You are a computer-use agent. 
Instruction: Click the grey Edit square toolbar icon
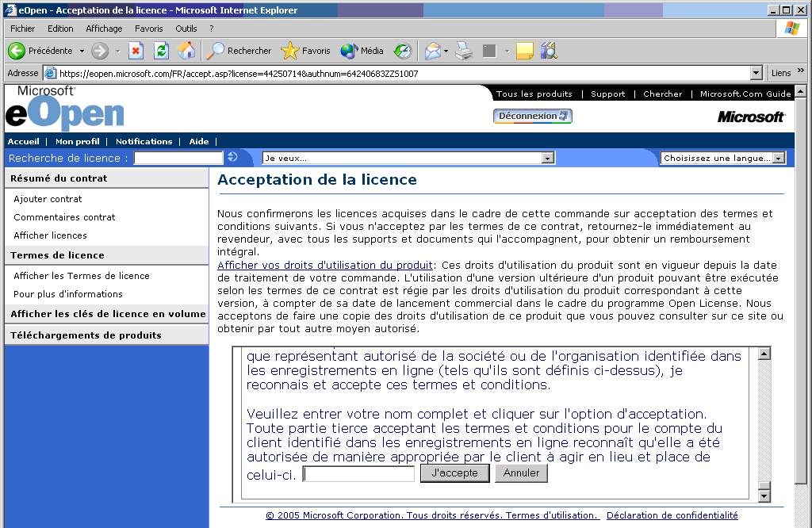489,51
